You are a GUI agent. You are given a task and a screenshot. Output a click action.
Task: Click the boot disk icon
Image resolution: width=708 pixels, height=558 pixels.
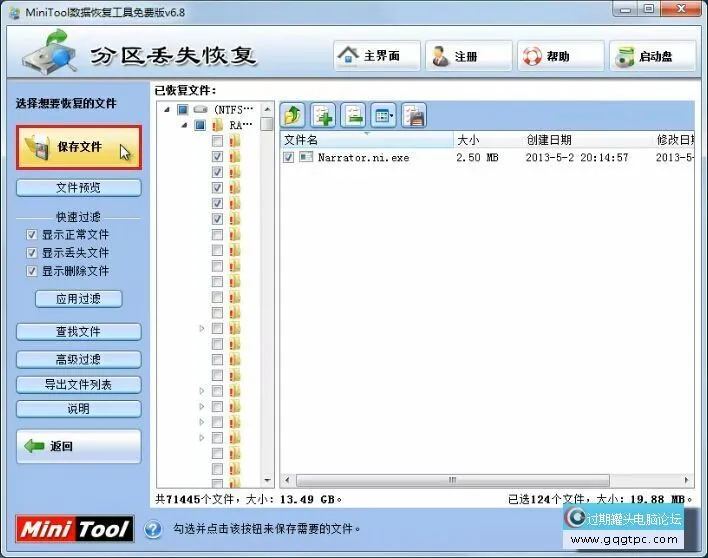point(625,56)
